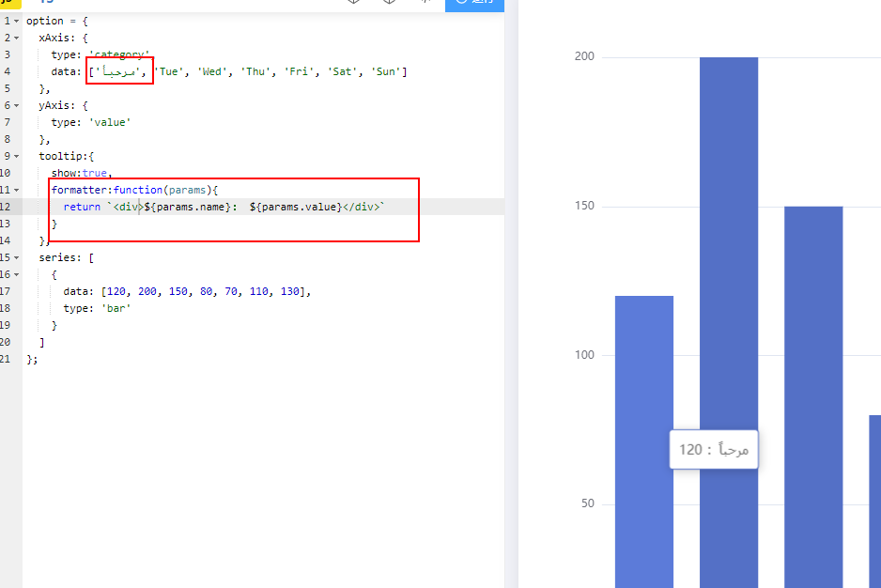The height and width of the screenshot is (588, 881).
Task: Collapse the yAxis block on line 6
Action: pyautogui.click(x=14, y=105)
